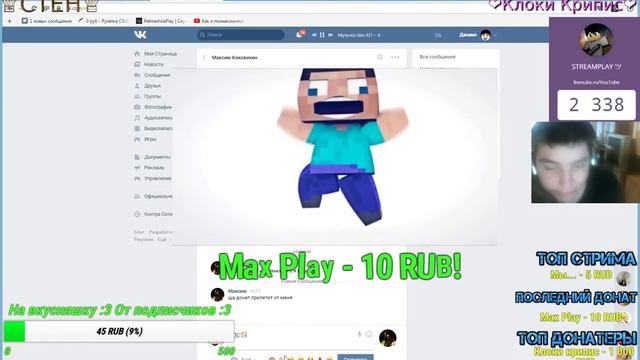Screen dimensions: 640x360
Task: Open Видеозаписи in the left sidebar
Action: tap(153, 128)
